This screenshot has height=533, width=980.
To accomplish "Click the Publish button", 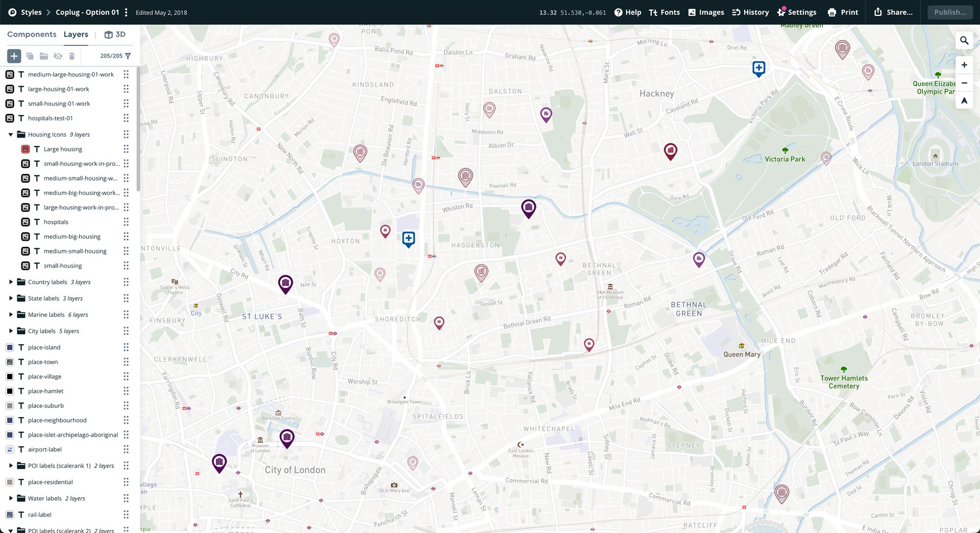I will tap(949, 12).
